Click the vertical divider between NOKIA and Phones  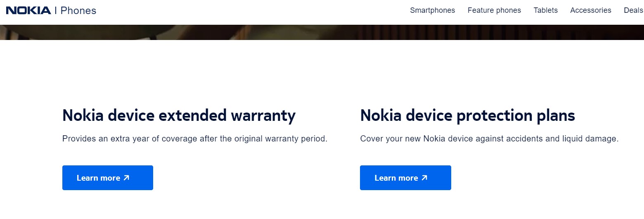pos(56,10)
